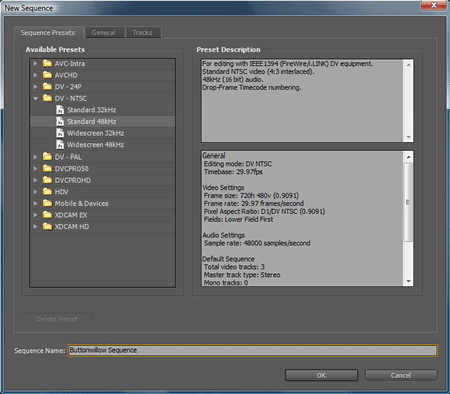Expand the HDV preset group

(35, 192)
